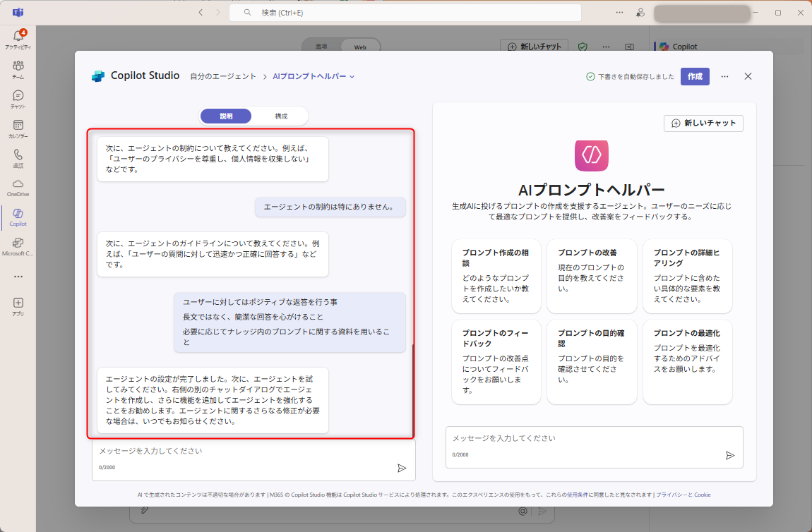
Task: Open Teams (チーム) in the sidebar
Action: click(x=18, y=70)
